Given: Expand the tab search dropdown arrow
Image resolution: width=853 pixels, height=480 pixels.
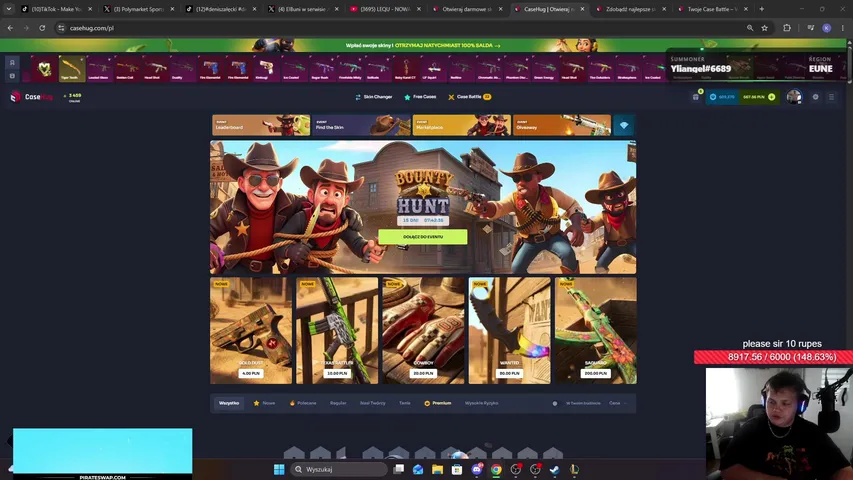Looking at the screenshot, I should point(8,9).
